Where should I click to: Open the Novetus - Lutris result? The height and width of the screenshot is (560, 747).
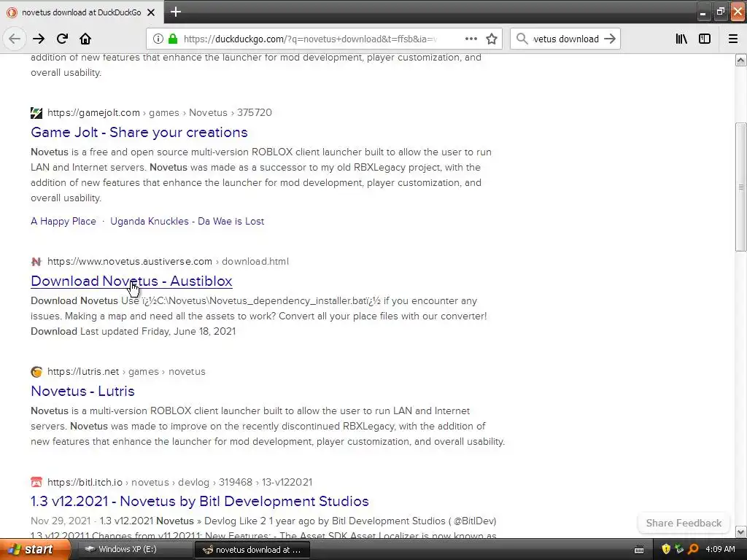(x=83, y=392)
